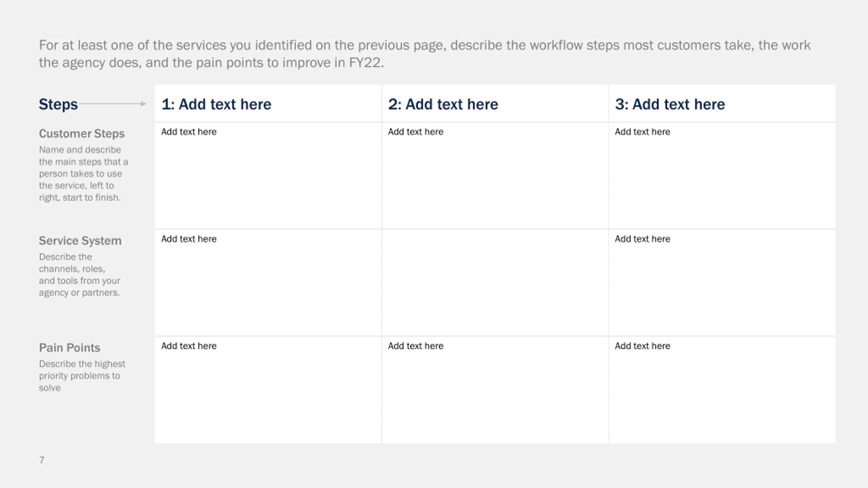Click the description "Describe the highest priority problems"
The height and width of the screenshot is (488, 868).
click(x=82, y=375)
